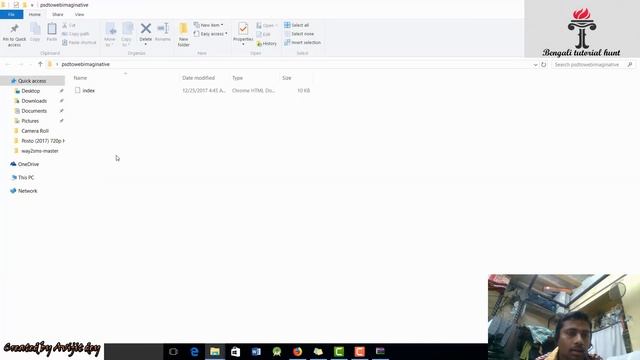
Task: Open Documents in the navigation pane
Action: pyautogui.click(x=34, y=111)
